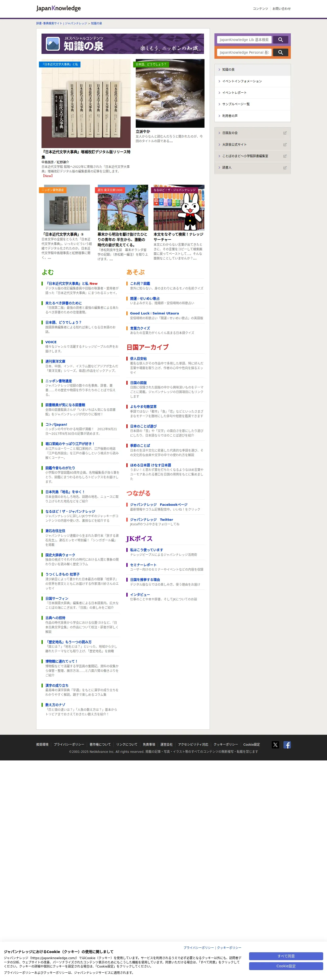The height and width of the screenshot is (980, 327).
Task: Open 週刊東洋文庫 in the よむ list
Action: click(55, 362)
